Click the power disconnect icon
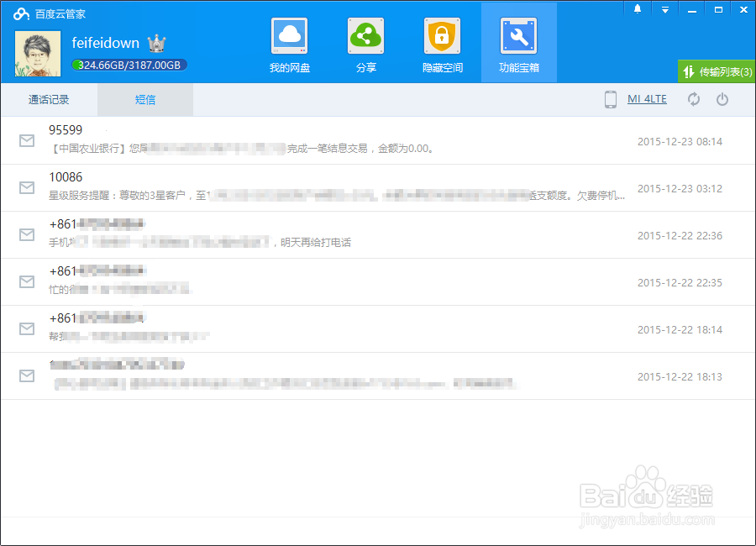 [722, 99]
